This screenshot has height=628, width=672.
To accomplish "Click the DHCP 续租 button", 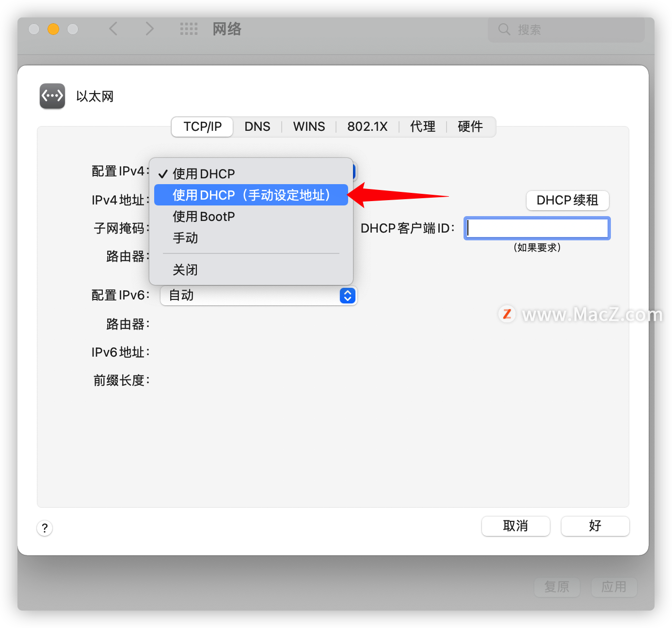I will (567, 200).
